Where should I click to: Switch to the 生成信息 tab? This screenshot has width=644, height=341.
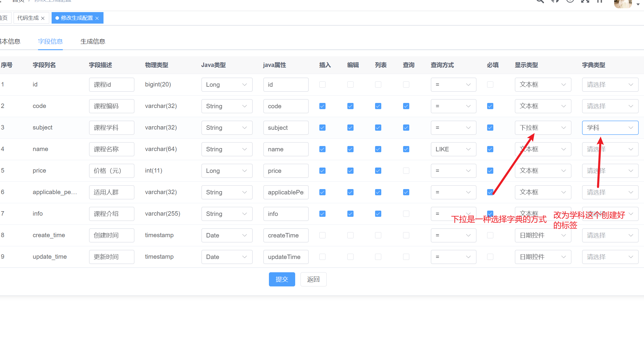[x=93, y=42]
